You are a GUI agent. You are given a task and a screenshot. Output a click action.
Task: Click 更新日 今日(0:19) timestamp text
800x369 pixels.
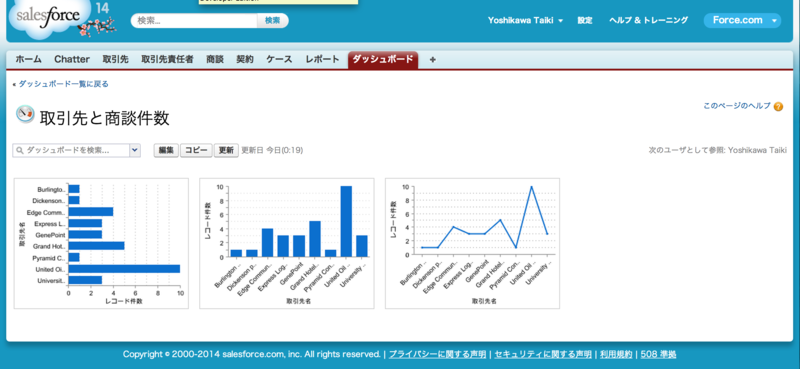tap(272, 151)
